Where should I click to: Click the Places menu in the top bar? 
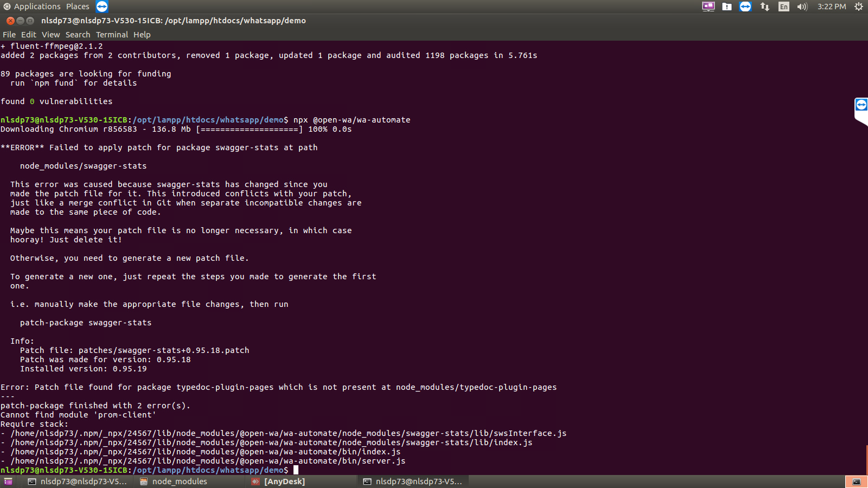click(x=77, y=7)
